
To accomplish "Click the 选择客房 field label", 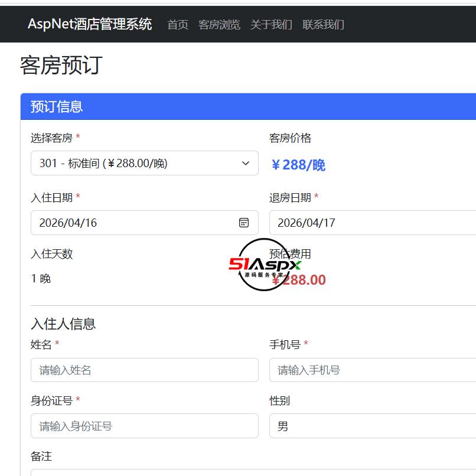I will tap(51, 138).
